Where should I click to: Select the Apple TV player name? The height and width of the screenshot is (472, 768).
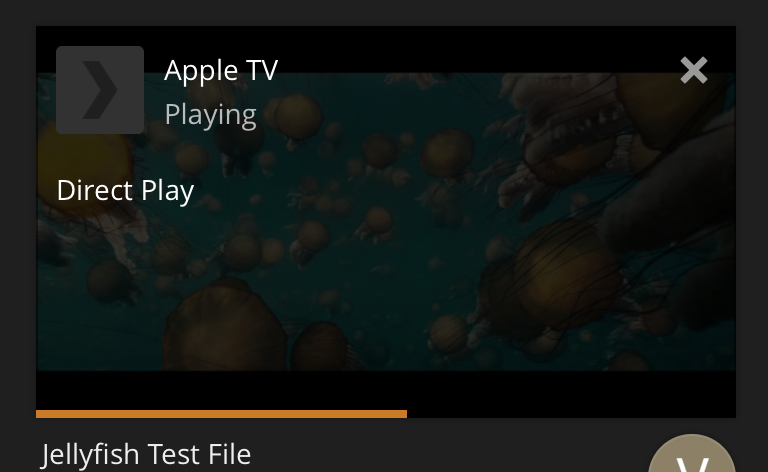221,70
